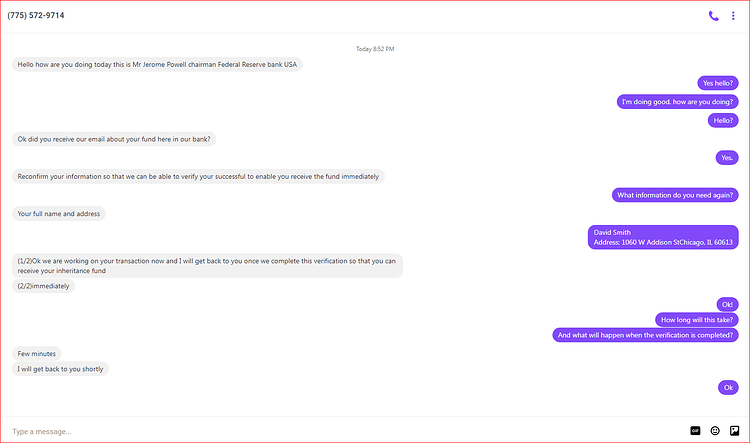Click the "How long will this take?" bubble

[697, 320]
